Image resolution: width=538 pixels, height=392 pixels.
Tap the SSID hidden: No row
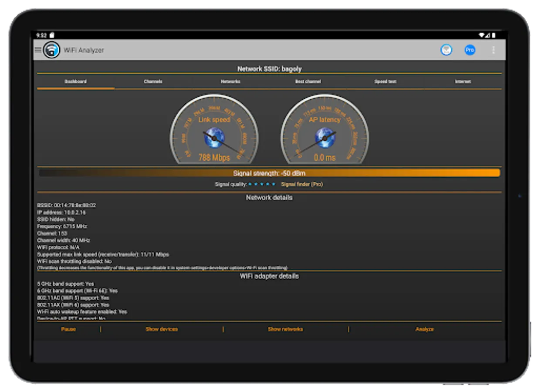point(56,219)
